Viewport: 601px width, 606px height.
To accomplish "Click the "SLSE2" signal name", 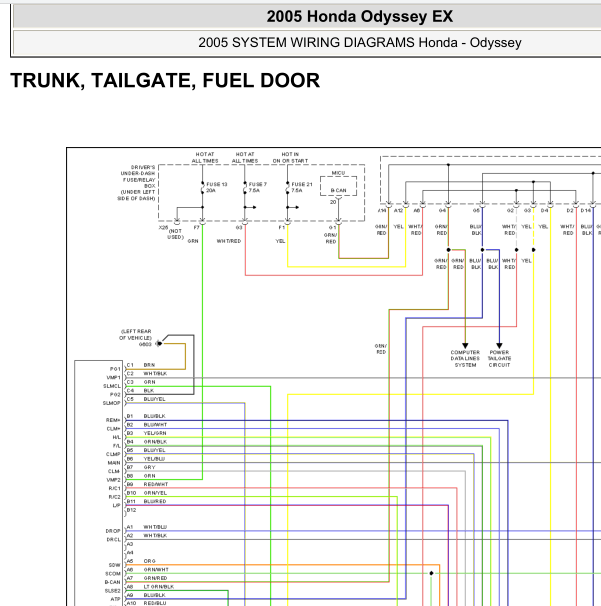I will coord(112,591).
